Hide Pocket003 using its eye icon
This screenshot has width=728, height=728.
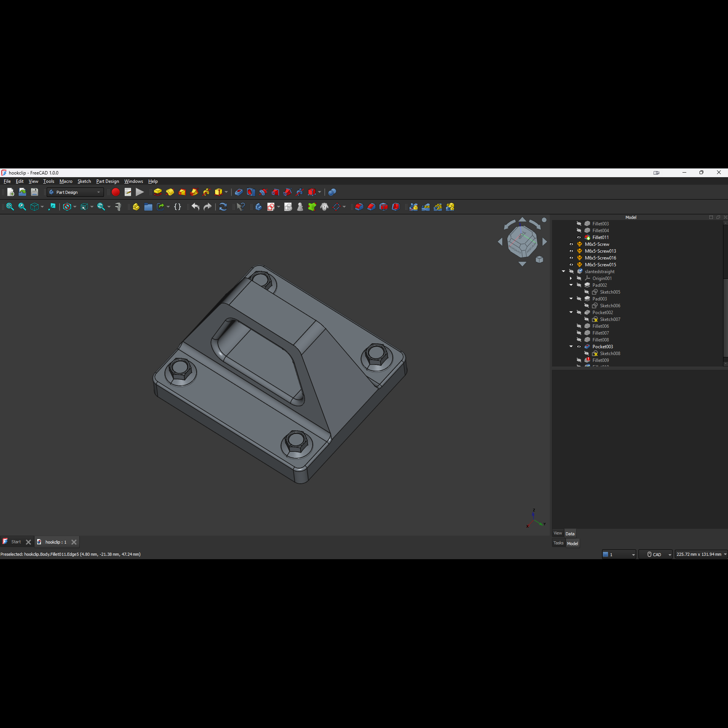click(579, 347)
